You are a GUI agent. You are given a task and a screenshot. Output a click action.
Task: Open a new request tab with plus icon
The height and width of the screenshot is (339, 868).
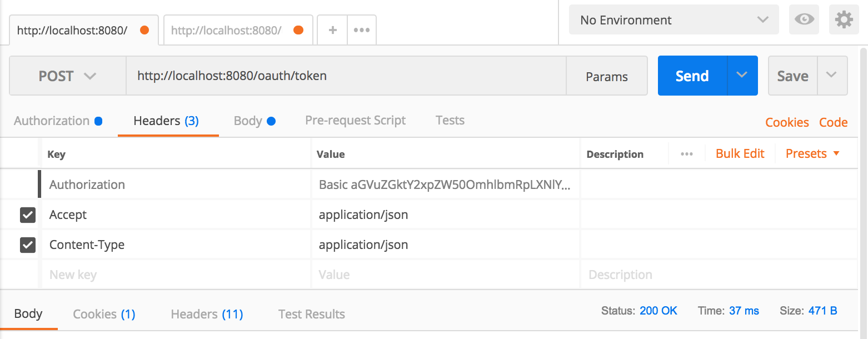point(332,30)
